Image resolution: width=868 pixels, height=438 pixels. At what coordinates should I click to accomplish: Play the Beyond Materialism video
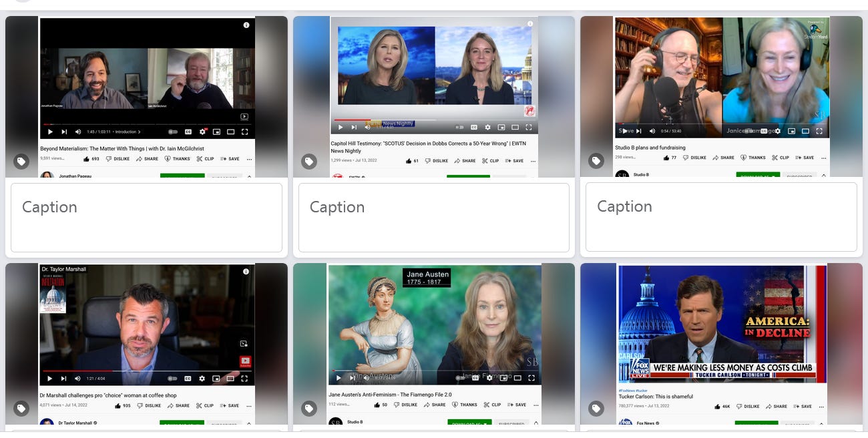click(x=49, y=132)
